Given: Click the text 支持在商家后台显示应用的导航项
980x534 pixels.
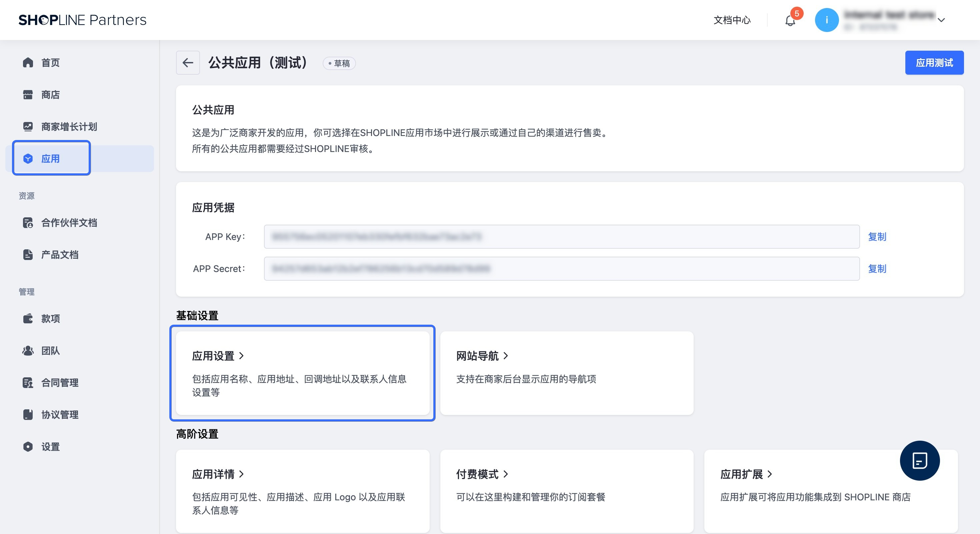Looking at the screenshot, I should coord(526,379).
